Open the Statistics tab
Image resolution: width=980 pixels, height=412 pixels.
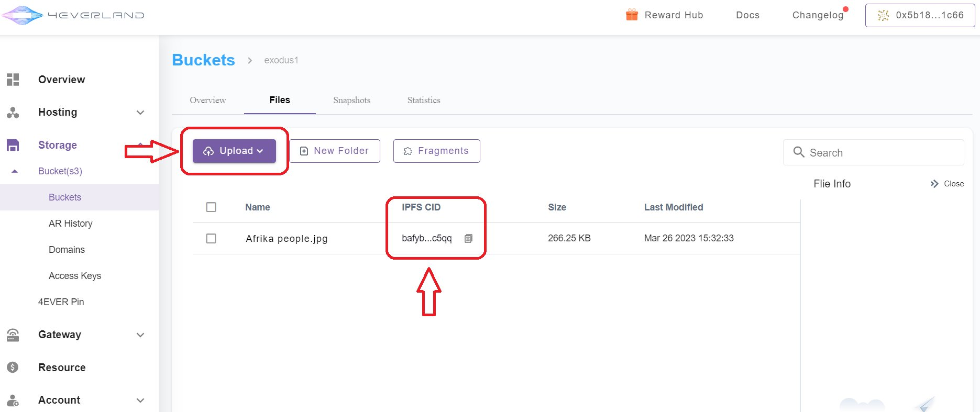pyautogui.click(x=424, y=101)
